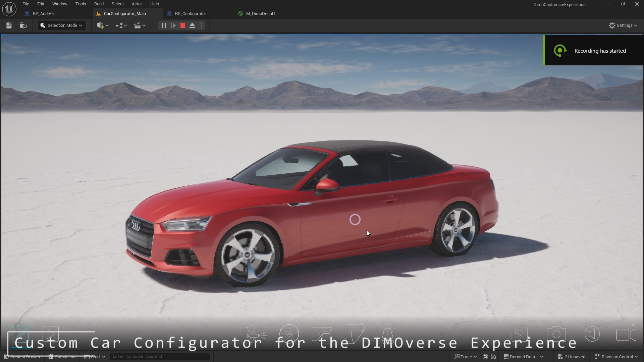
Task: Click the HUD play button icon
Action: click(51, 334)
